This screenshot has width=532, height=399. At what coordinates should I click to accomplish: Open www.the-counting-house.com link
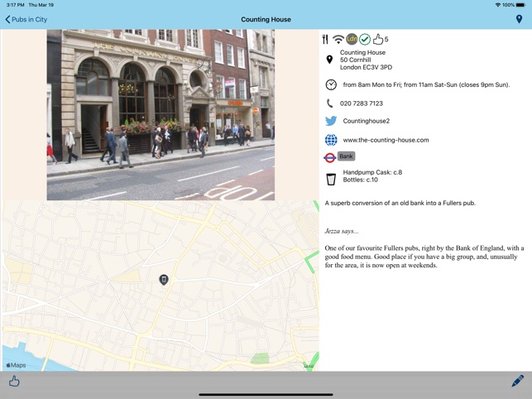[386, 140]
